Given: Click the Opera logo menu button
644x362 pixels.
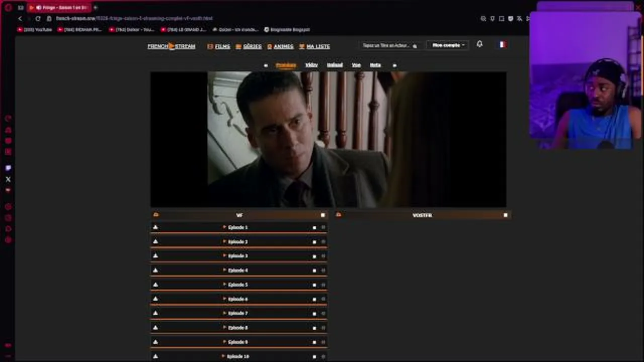Looking at the screenshot, I should (8, 8).
